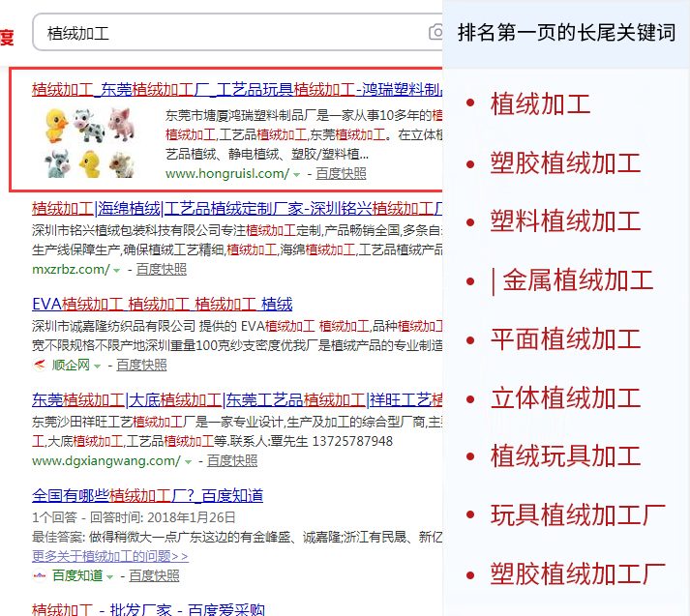Select the keyword 玩具植绒加工厂
The height and width of the screenshot is (616, 690).
578,514
